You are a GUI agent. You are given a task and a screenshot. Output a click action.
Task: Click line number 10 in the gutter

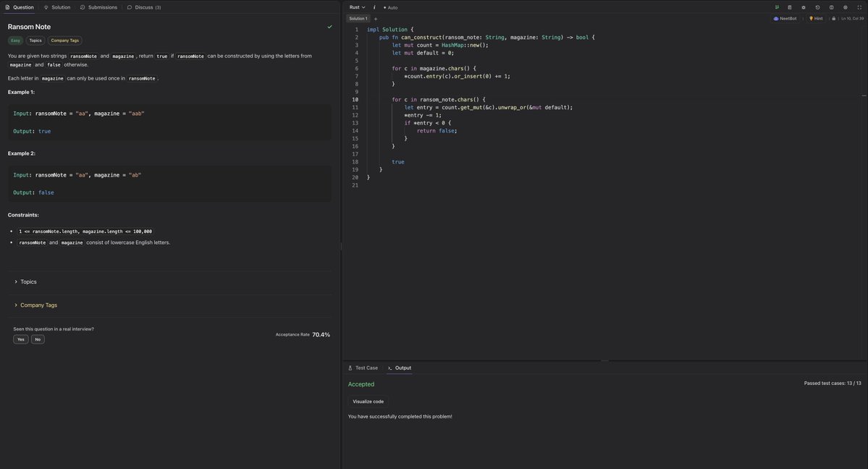(x=355, y=100)
